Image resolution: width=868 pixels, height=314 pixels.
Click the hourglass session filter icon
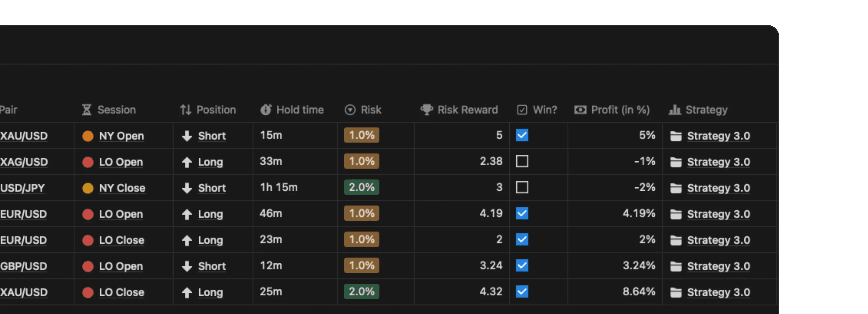click(86, 109)
